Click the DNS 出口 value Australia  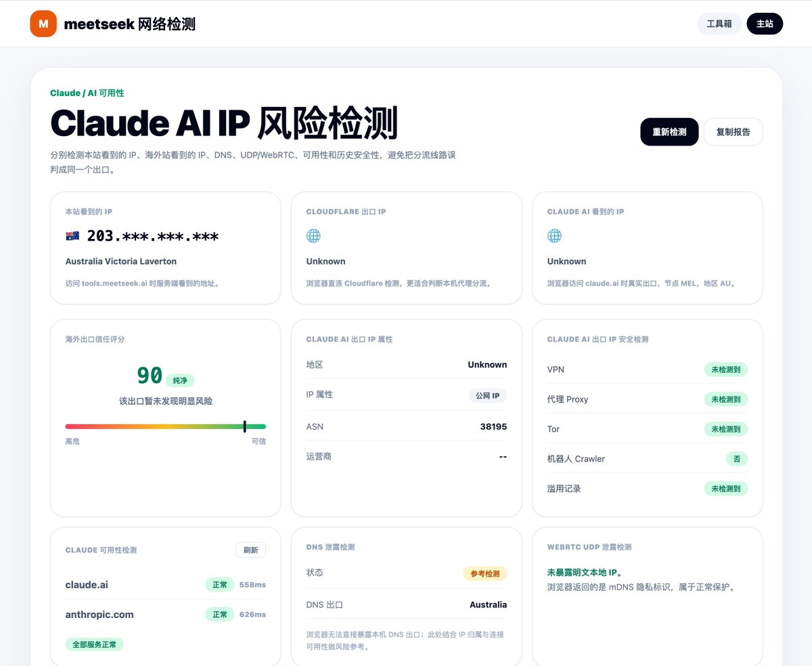488,605
